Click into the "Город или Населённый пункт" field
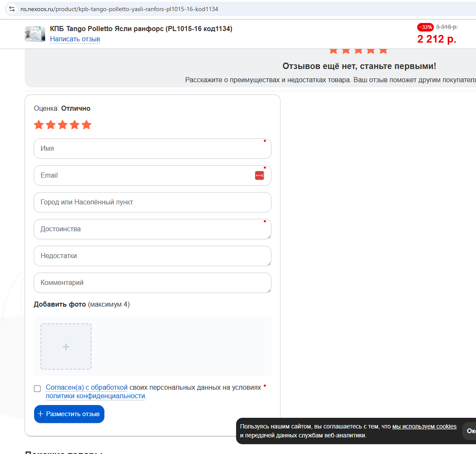This screenshot has height=454, width=476. pos(152,202)
